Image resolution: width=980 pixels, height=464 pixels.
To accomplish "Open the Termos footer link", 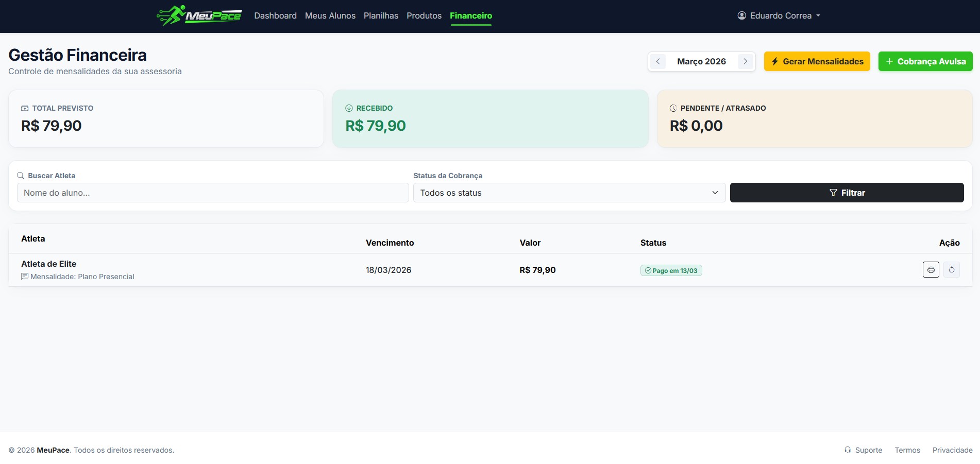I will (907, 450).
